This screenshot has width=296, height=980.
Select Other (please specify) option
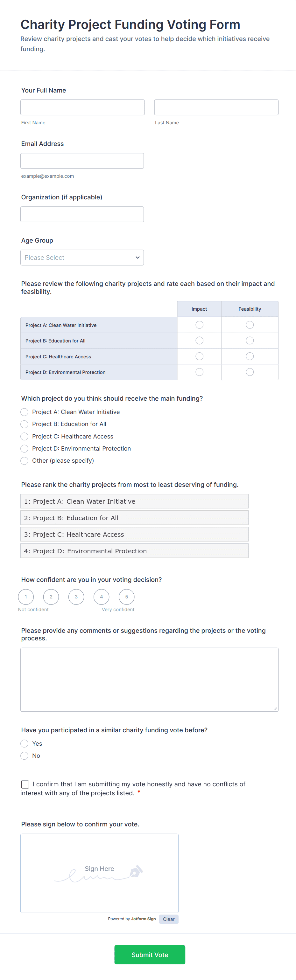click(x=25, y=461)
